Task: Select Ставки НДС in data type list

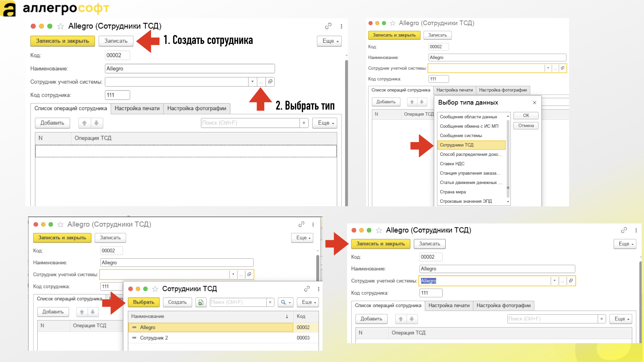Action: (471, 164)
